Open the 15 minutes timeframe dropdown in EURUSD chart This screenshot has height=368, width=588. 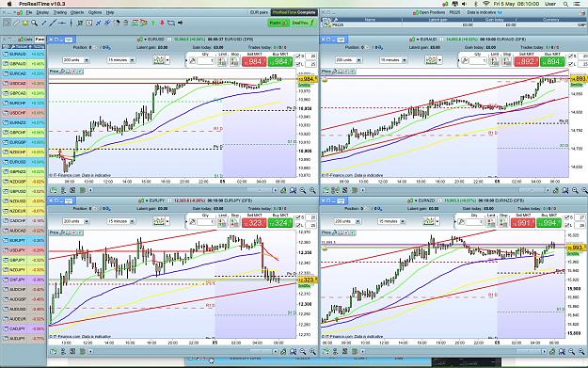(x=121, y=60)
